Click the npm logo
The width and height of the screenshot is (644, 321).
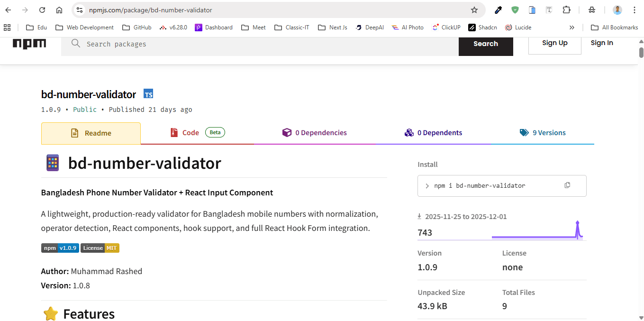[29, 44]
